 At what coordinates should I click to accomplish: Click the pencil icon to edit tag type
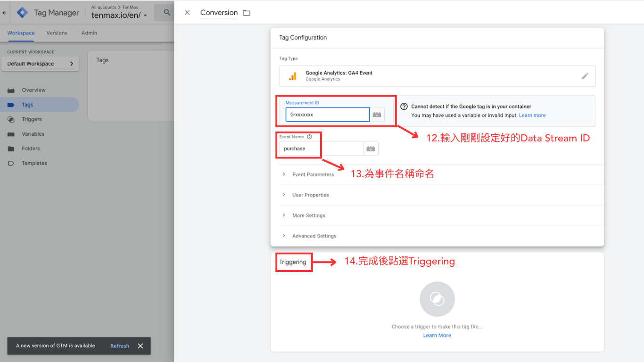click(x=585, y=76)
